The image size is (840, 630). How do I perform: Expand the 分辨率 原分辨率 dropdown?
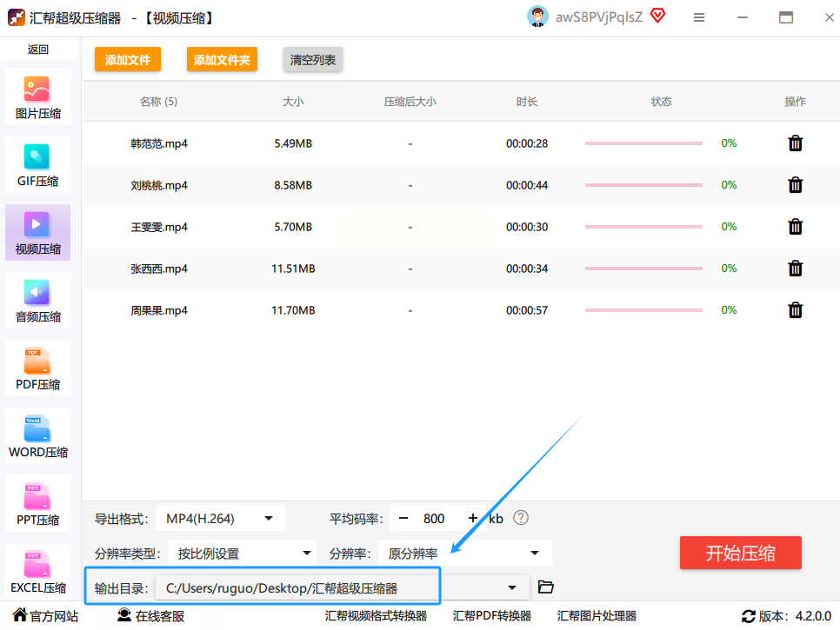pyautogui.click(x=463, y=554)
